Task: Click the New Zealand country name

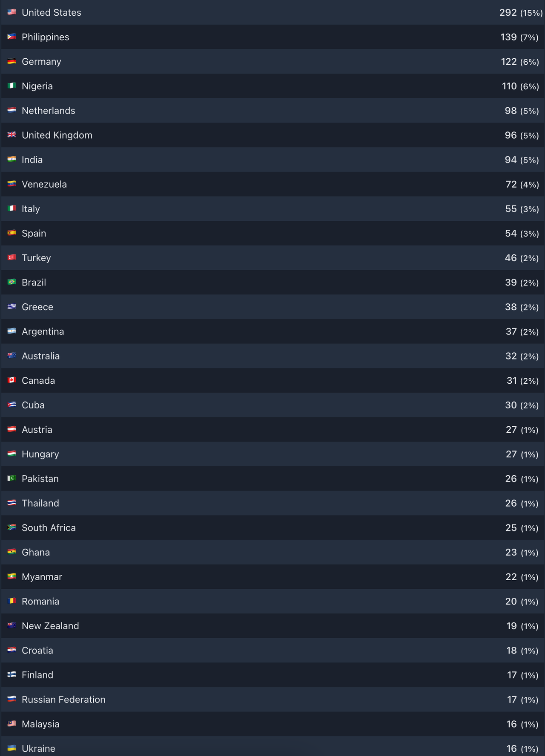Action: [x=50, y=626]
